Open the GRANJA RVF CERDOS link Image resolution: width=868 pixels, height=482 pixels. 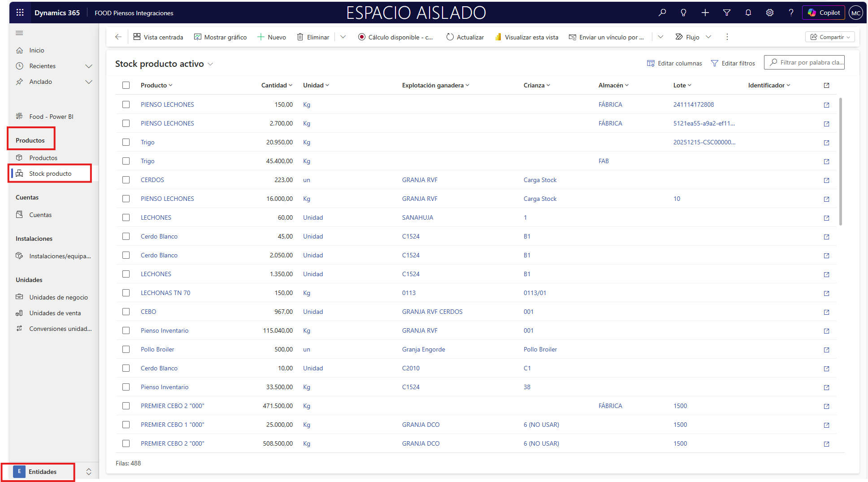pyautogui.click(x=432, y=312)
